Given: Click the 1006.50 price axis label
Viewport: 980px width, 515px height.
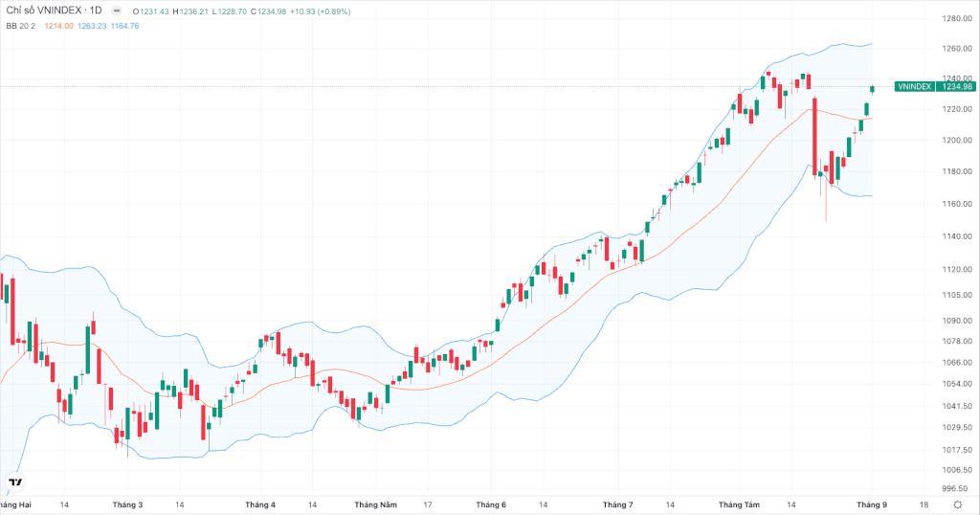Looking at the screenshot, I should 957,470.
